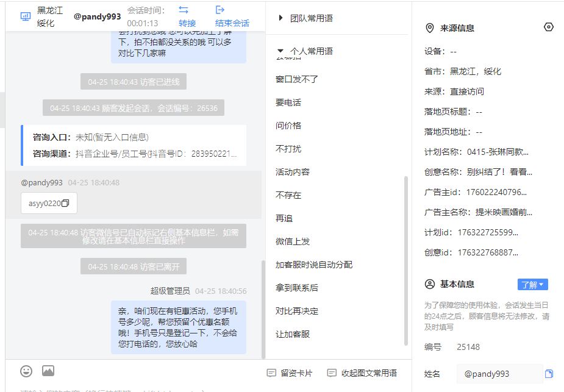Choose the 微信上发 quick phrase

(293, 241)
